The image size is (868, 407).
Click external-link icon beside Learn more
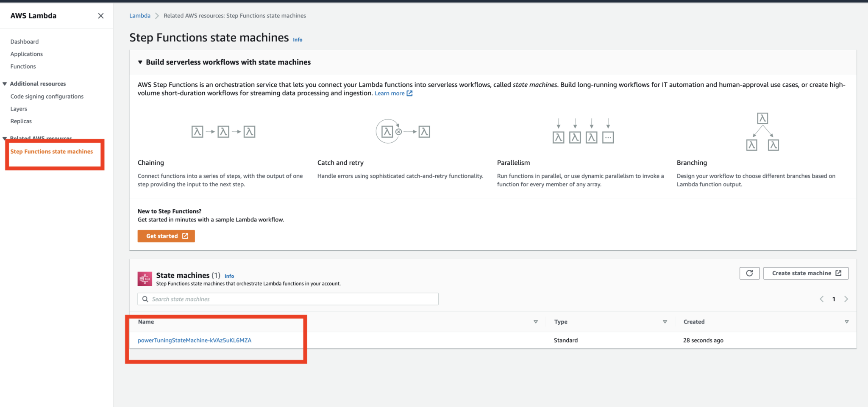point(409,93)
